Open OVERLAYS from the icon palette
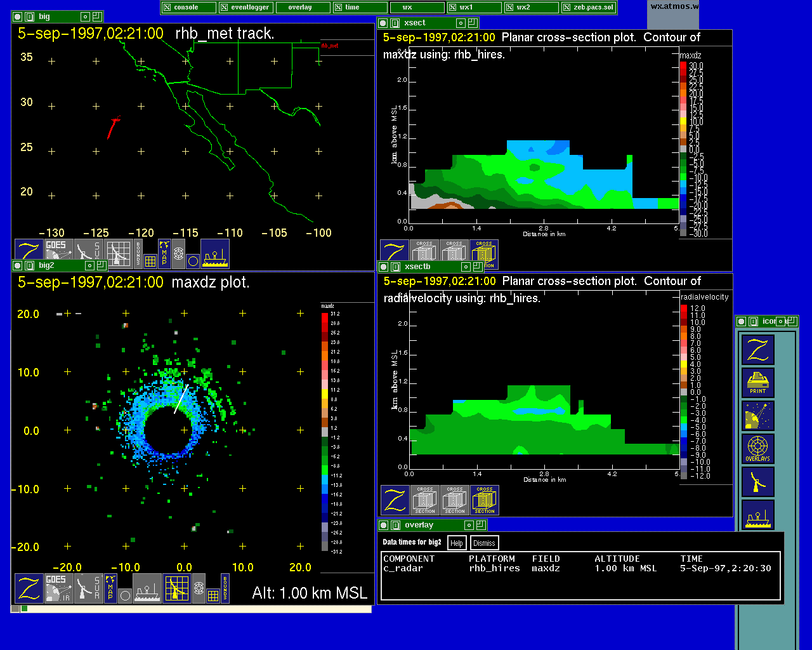Image resolution: width=812 pixels, height=650 pixels. click(758, 449)
